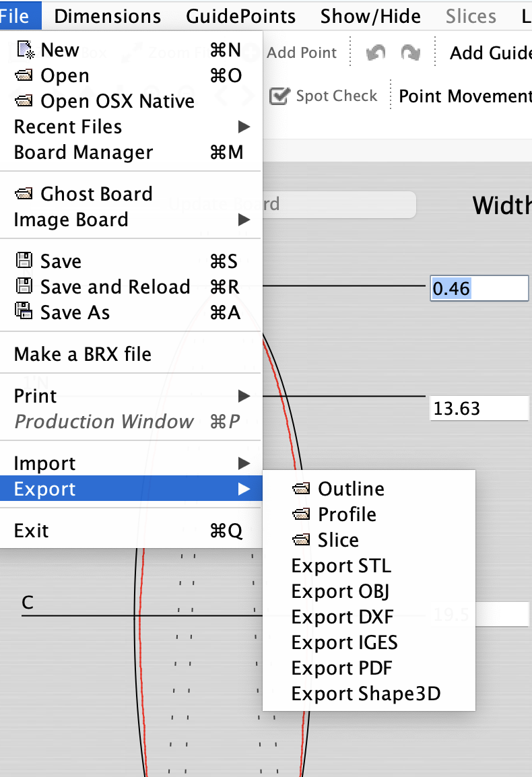Click the width field showing 13.63
Image resolution: width=532 pixels, height=777 pixels.
click(478, 408)
